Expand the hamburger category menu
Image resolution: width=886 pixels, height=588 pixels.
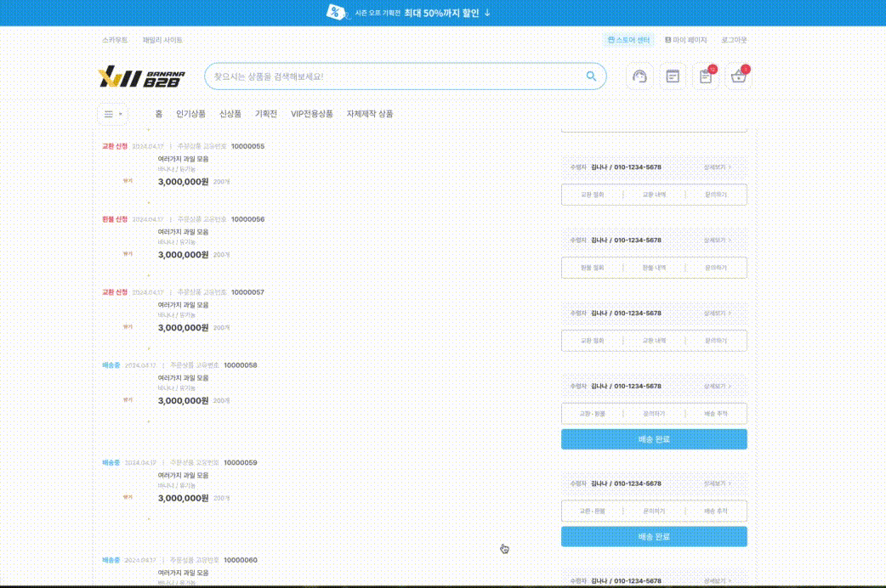(112, 114)
